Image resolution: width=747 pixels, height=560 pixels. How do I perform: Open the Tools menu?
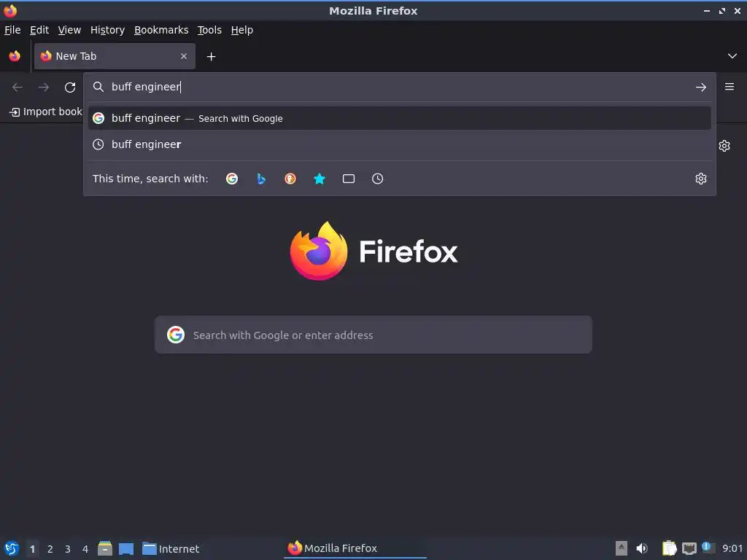coord(209,30)
